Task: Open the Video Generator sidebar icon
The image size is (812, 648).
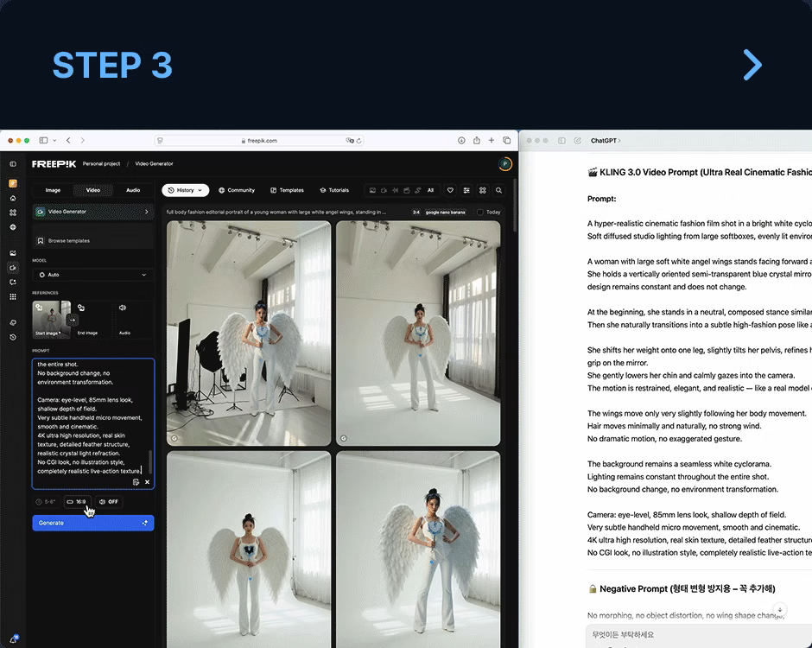Action: 13,268
